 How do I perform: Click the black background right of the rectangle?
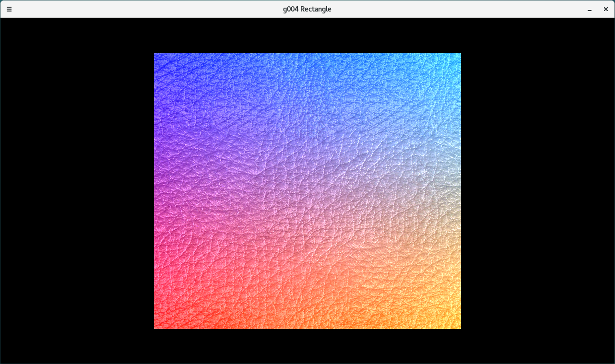coord(537,191)
